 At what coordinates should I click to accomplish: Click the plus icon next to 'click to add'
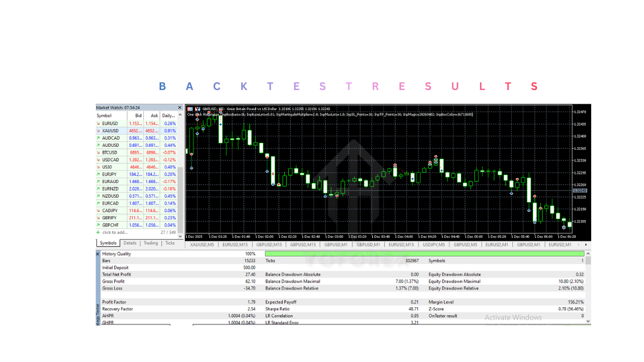[99, 232]
